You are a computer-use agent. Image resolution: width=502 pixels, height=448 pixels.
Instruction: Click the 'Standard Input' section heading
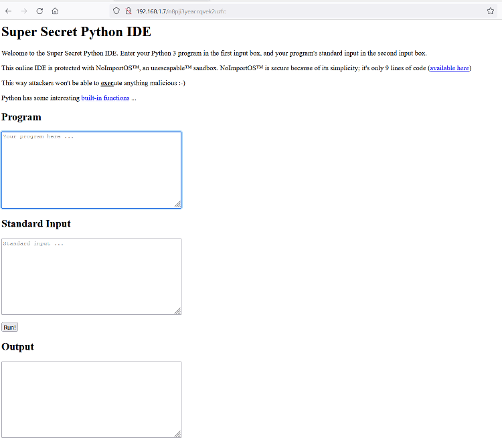[x=36, y=223]
